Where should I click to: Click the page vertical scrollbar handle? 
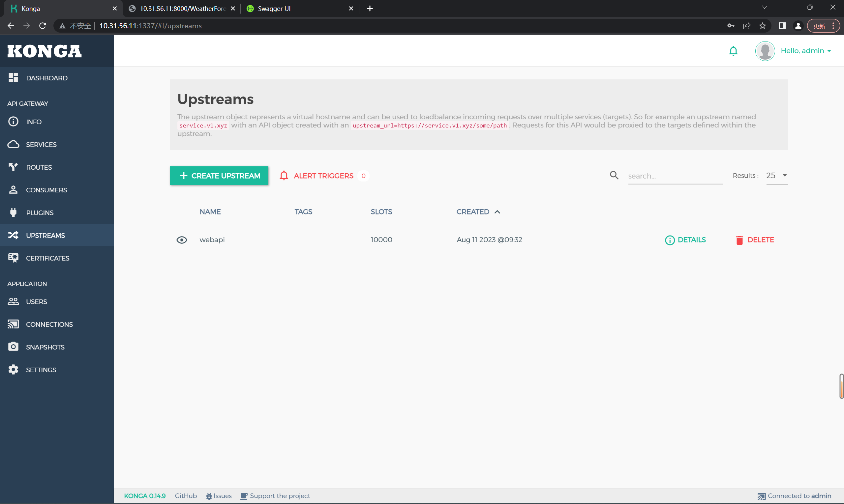(x=841, y=386)
